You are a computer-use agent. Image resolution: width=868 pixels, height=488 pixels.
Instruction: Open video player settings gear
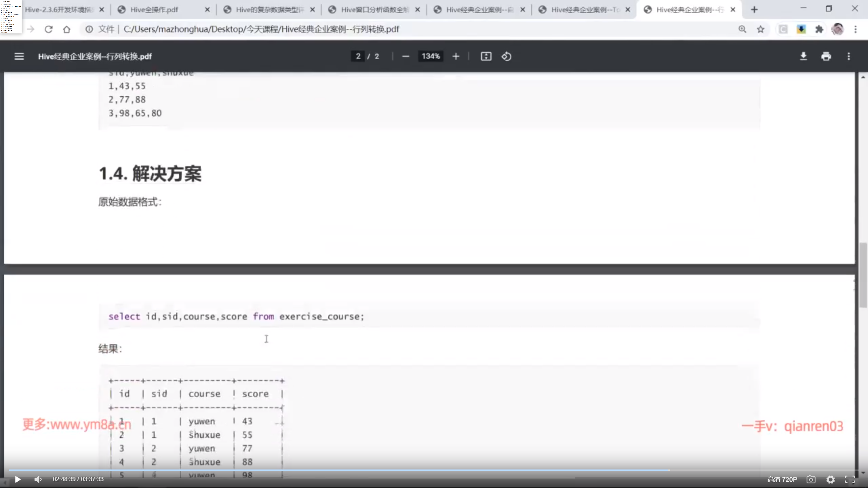pyautogui.click(x=830, y=479)
